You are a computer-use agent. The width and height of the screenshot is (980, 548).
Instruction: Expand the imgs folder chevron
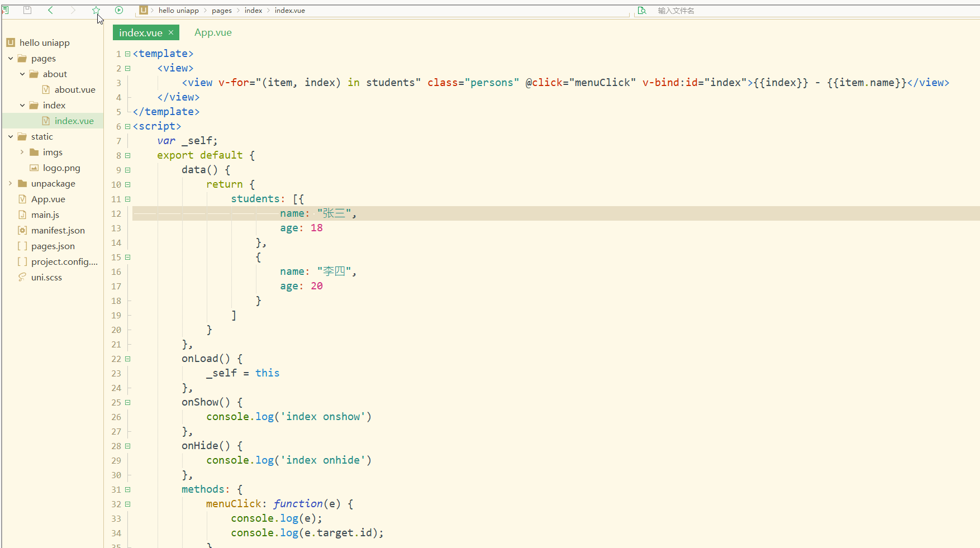click(22, 152)
